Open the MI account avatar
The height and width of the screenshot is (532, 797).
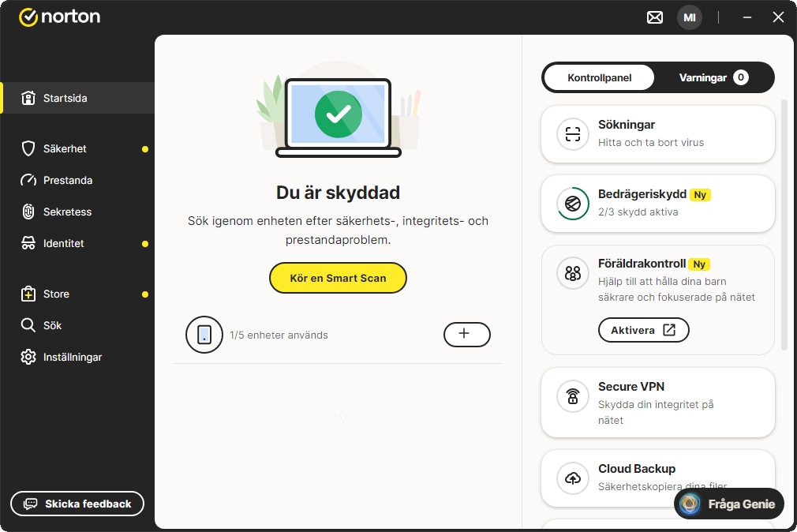point(689,17)
